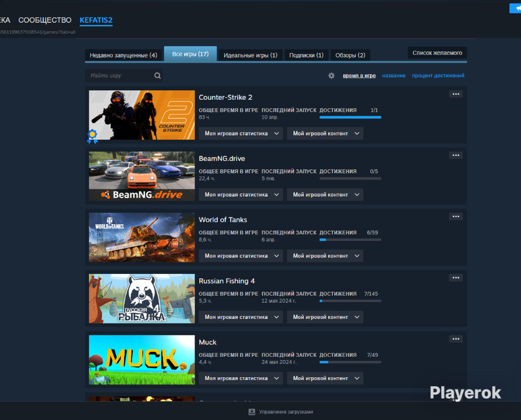Click the World of Tanks cover image

[142, 237]
